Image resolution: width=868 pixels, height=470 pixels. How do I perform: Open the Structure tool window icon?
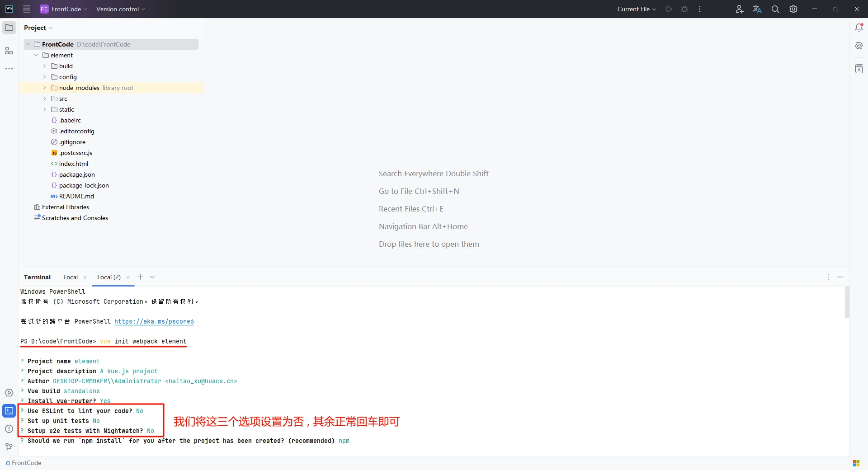tap(9, 51)
